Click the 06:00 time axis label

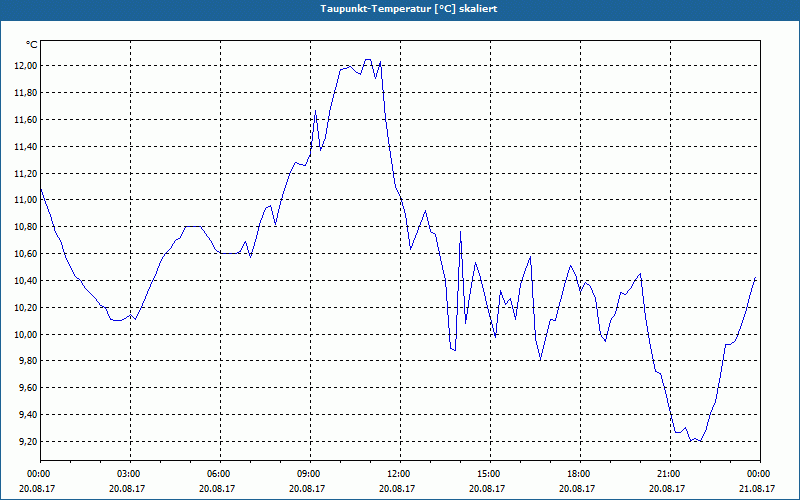point(220,474)
